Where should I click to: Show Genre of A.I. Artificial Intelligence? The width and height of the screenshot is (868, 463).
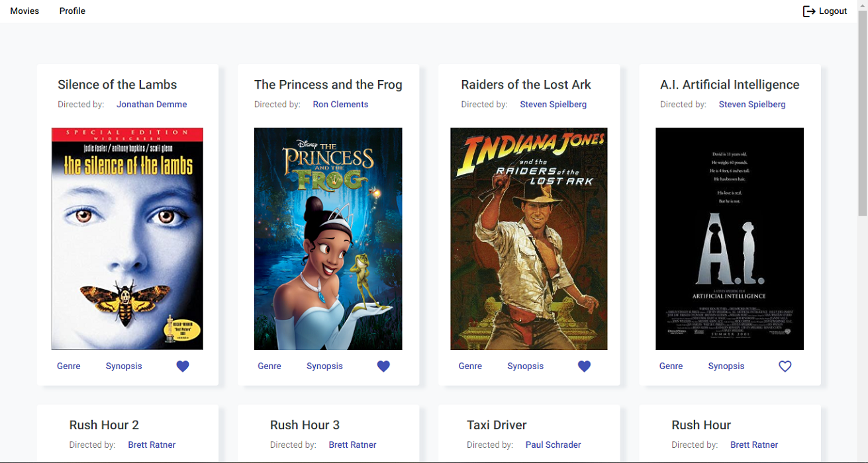[671, 366]
